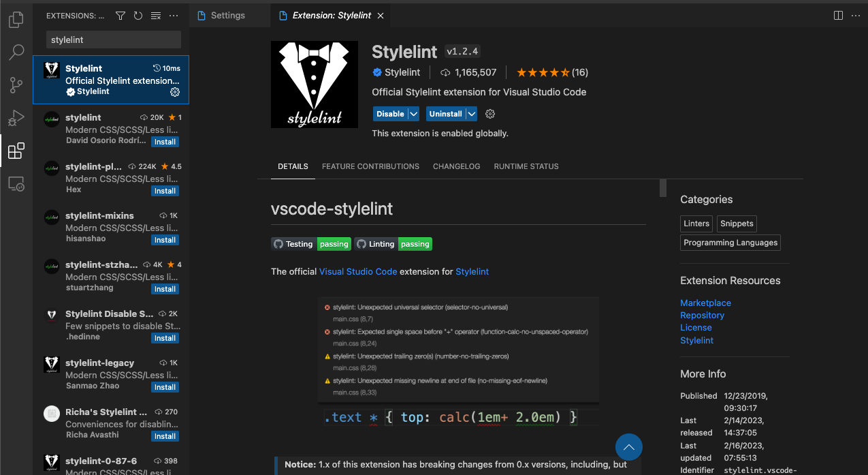Screen dimensions: 868x475
Task: Select the Snippets category tag
Action: (737, 224)
